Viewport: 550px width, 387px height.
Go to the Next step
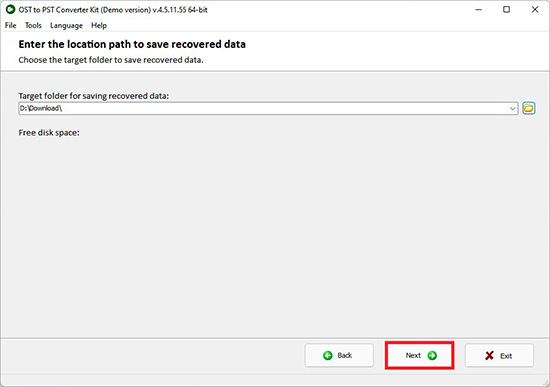point(420,355)
